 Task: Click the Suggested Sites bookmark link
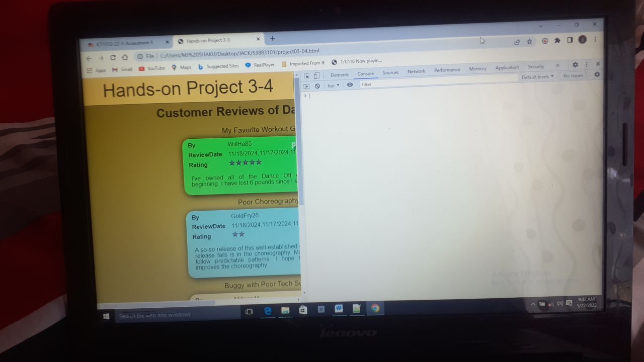click(x=222, y=66)
